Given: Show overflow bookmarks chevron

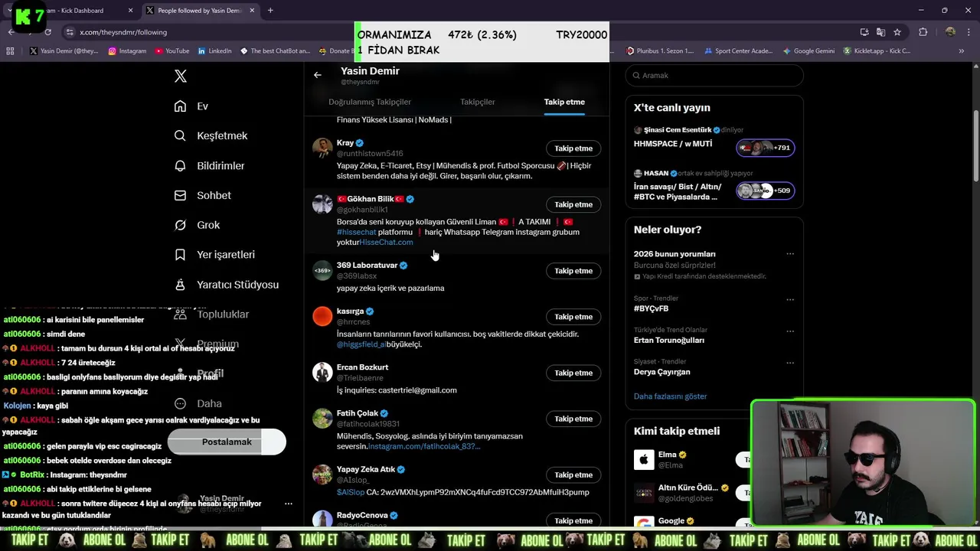Looking at the screenshot, I should pos(962,51).
